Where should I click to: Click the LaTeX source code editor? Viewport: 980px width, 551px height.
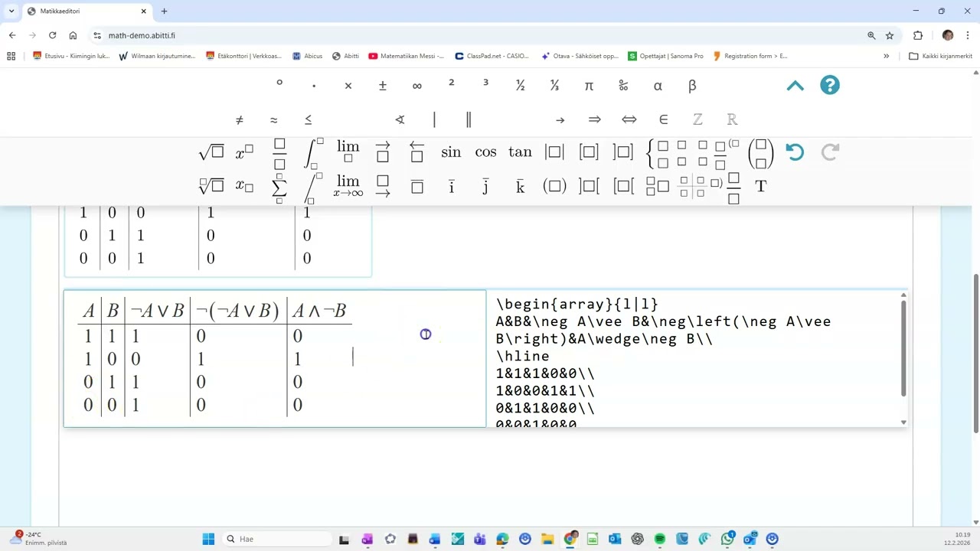point(696,359)
